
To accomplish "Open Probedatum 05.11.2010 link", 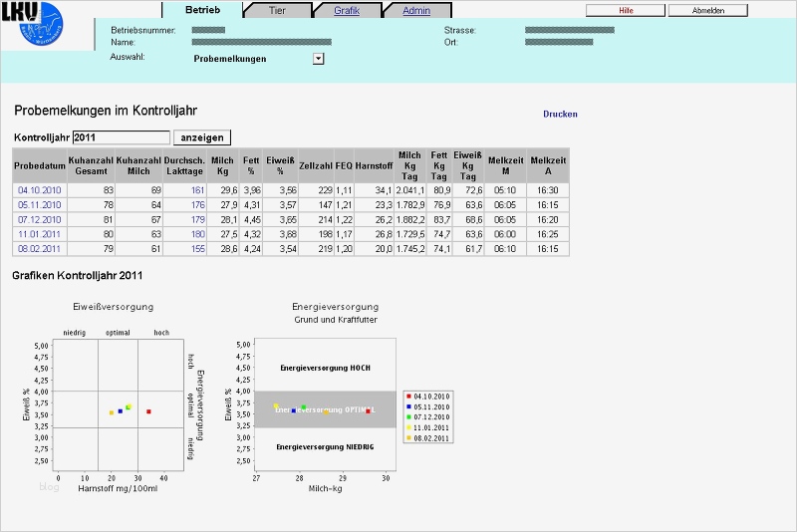I will coord(40,205).
